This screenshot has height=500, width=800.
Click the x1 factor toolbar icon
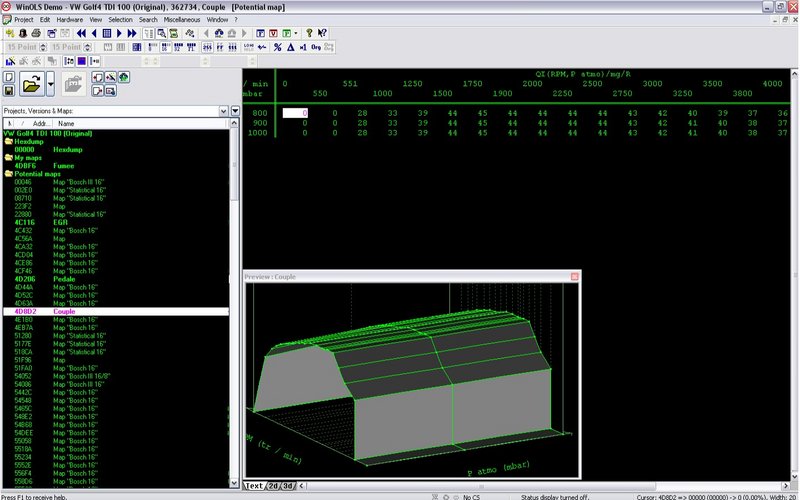pos(303,47)
